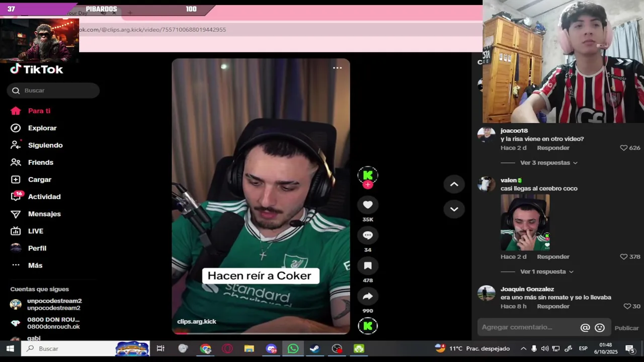Screen dimensions: 644x362
Task: Click the Actividad icon with 16 badge
Action: coord(17,196)
